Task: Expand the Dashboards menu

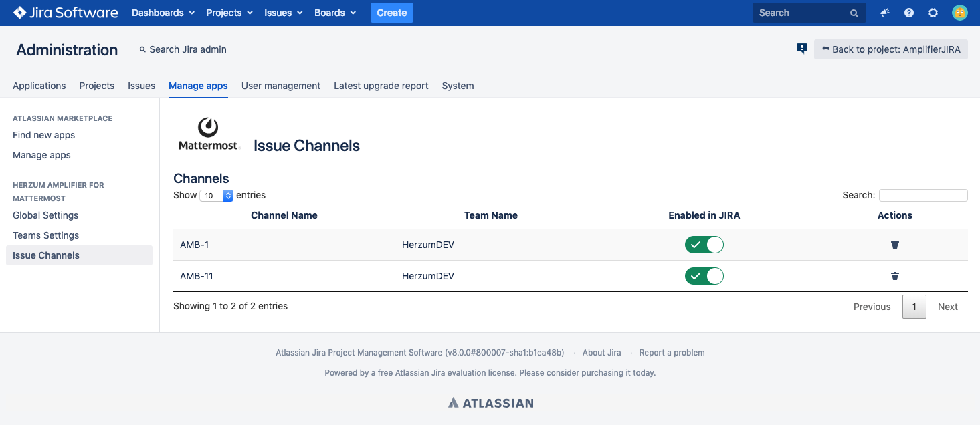Action: click(163, 13)
